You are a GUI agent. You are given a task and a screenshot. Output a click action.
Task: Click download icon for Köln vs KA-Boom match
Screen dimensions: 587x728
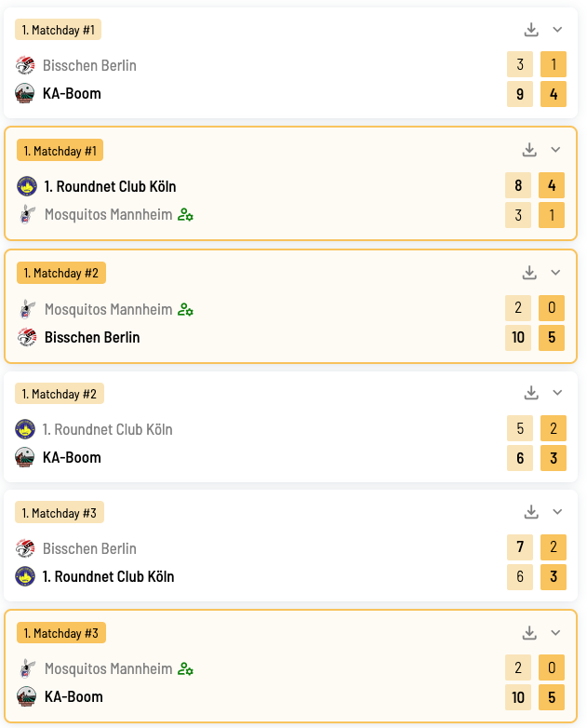531,393
